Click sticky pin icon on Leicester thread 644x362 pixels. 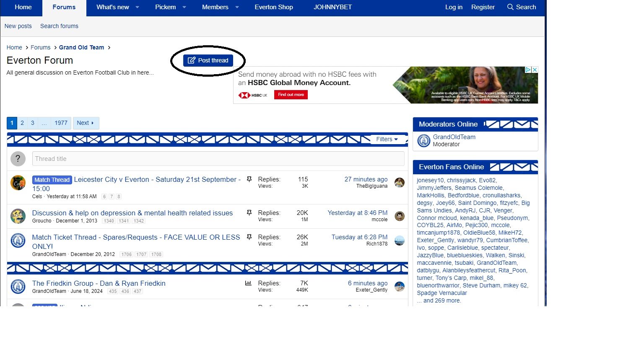[x=249, y=179]
